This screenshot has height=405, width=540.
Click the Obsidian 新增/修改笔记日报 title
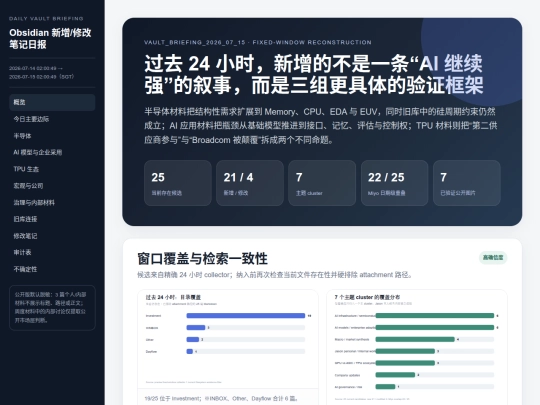coord(50,38)
